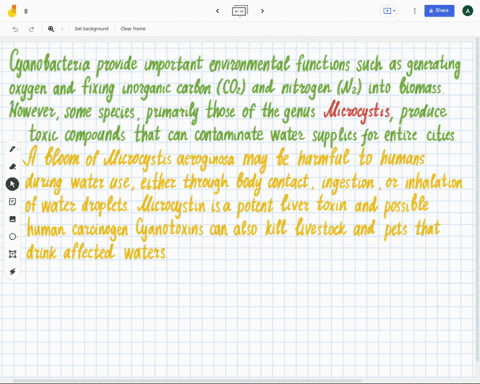The image size is (480, 384).
Task: Insert an image with the Add image tool
Action: (12, 219)
